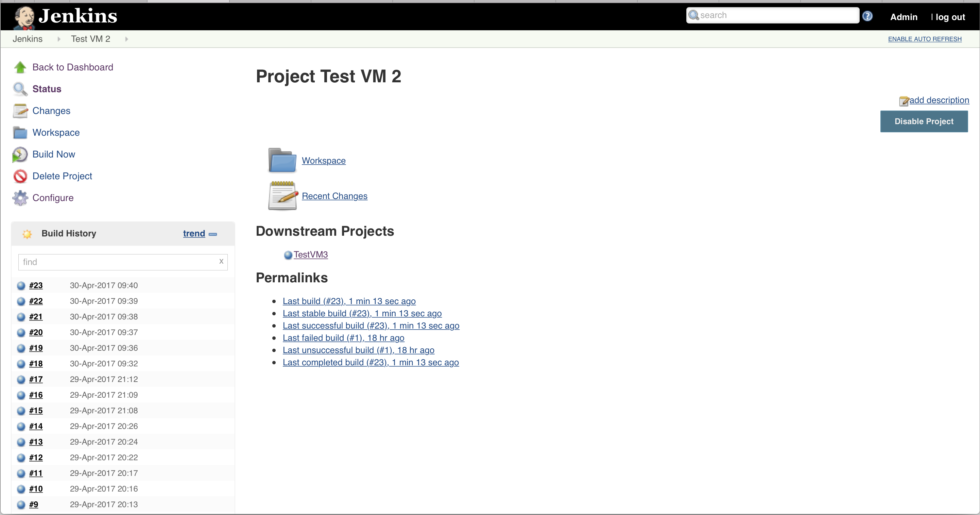Image resolution: width=980 pixels, height=515 pixels.
Task: Click the Delete Project red icon
Action: point(20,176)
